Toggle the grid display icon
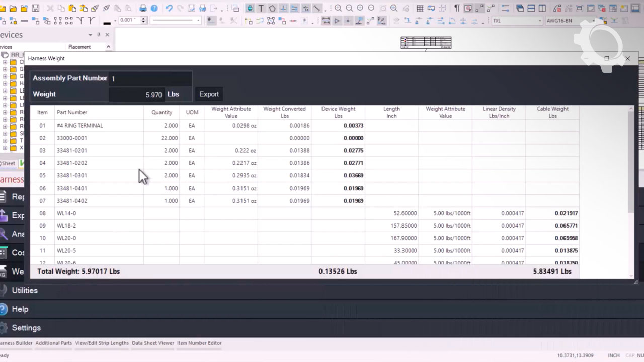The image size is (644, 362). [x=420, y=8]
